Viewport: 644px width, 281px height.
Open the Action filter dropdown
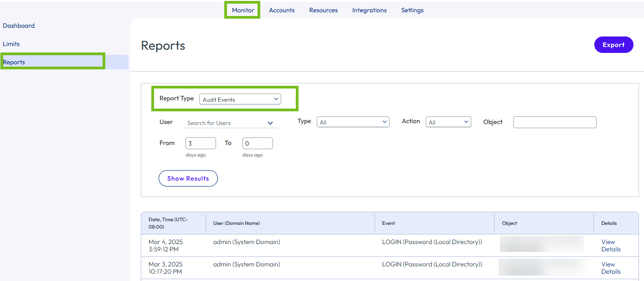448,122
